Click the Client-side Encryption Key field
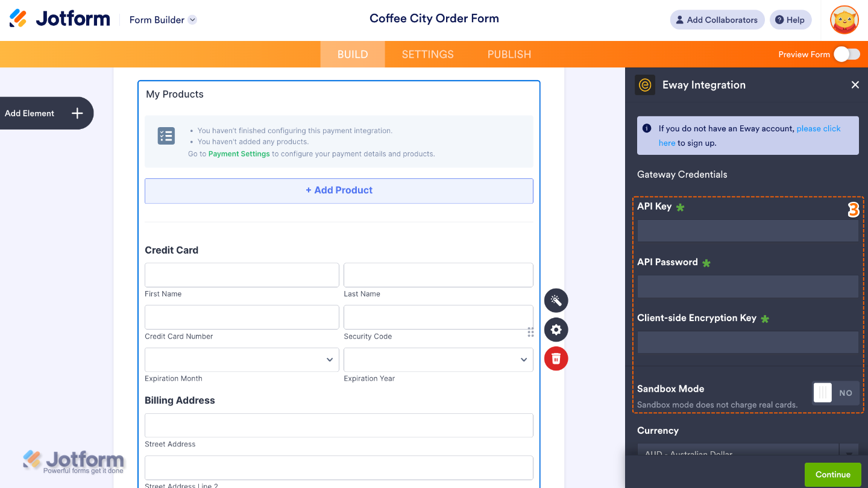The height and width of the screenshot is (488, 868). [x=748, y=342]
